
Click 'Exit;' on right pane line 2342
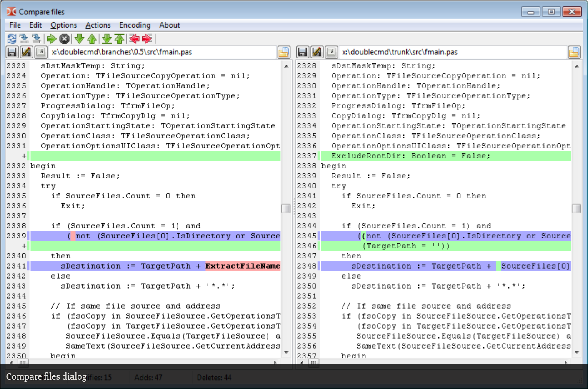(x=363, y=206)
